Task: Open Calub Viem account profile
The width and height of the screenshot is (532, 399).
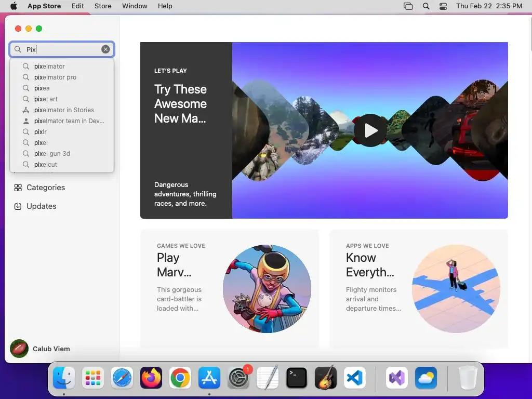Action: pos(40,349)
